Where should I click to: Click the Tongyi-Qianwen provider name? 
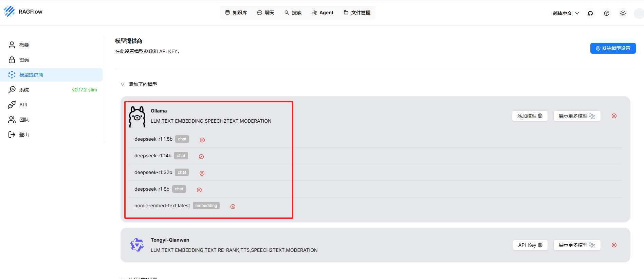pos(170,240)
